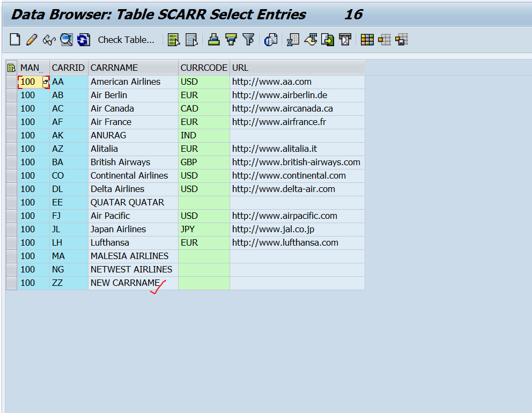Click the Air Canada name cell

[134, 108]
